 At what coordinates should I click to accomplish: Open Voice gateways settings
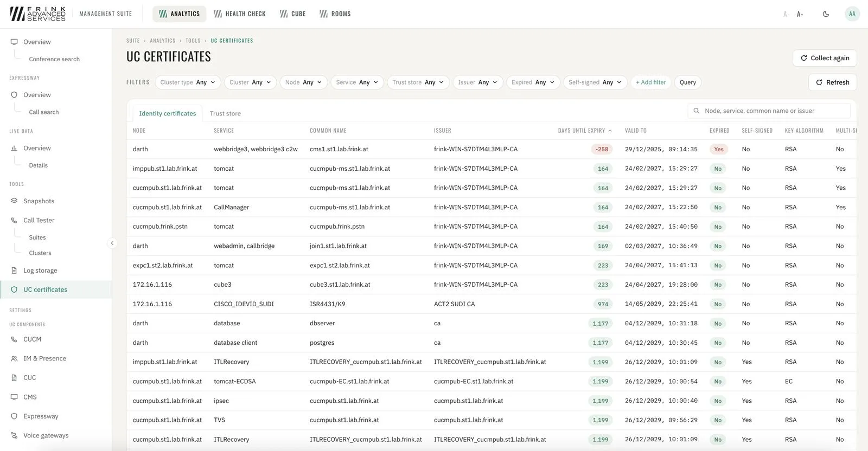[x=46, y=435]
